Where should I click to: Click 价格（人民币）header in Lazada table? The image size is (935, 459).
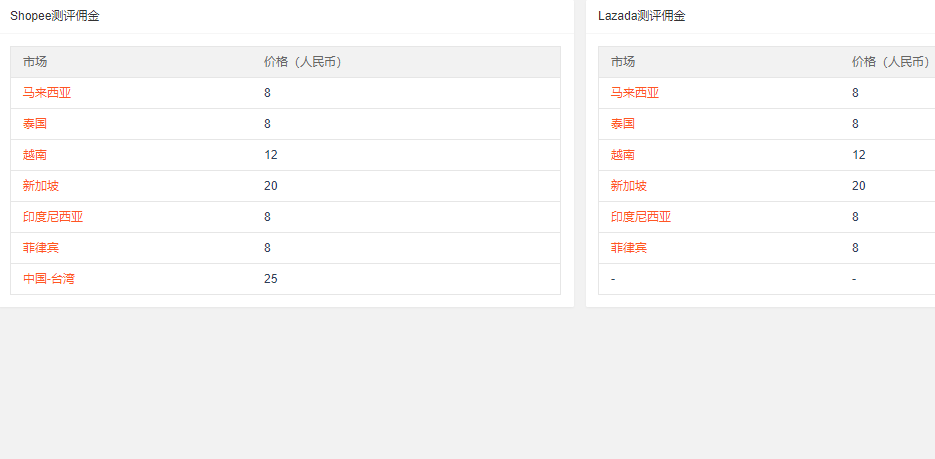tap(893, 62)
